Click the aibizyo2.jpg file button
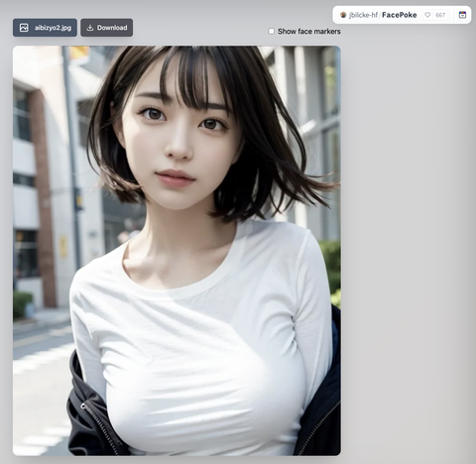This screenshot has width=476, height=464. [45, 28]
